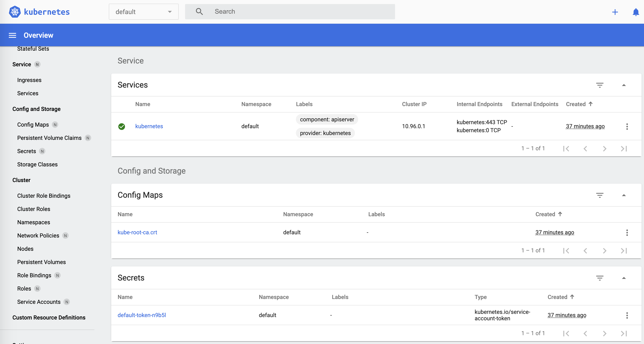
Task: Click the component: apiserver label chip
Action: coord(327,120)
